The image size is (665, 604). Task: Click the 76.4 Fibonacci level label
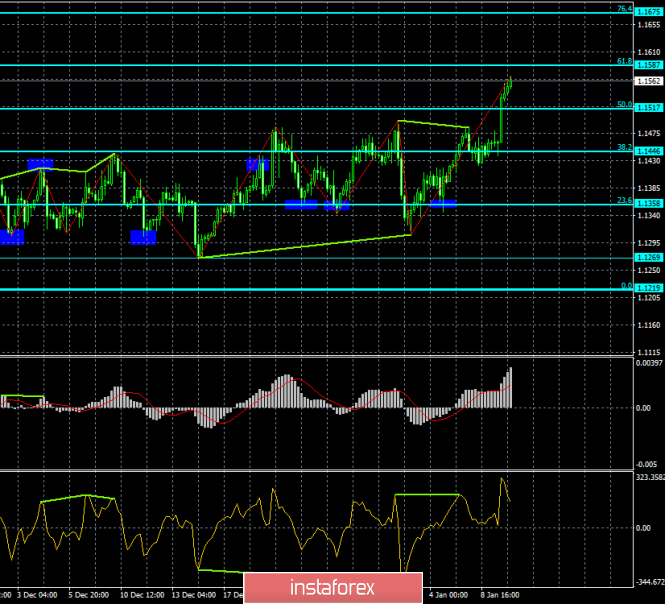pyautogui.click(x=624, y=9)
